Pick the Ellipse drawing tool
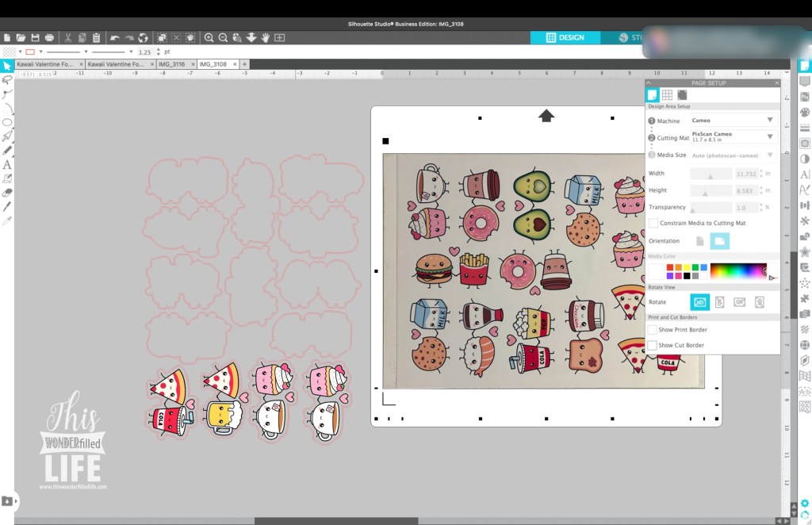812x525 pixels. (7, 122)
